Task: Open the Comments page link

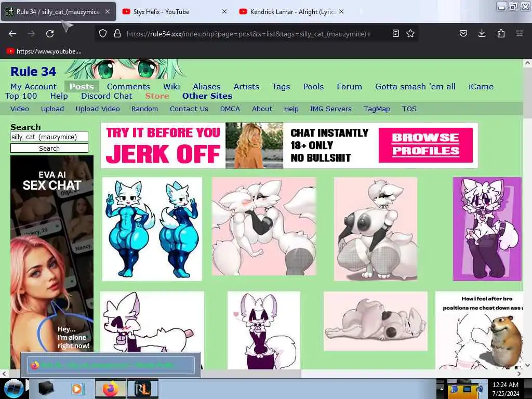Action: pyautogui.click(x=128, y=87)
